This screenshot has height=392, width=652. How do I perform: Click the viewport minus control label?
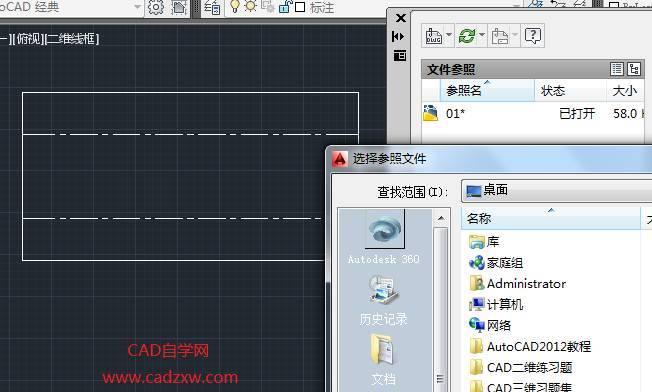pyautogui.click(x=4, y=39)
